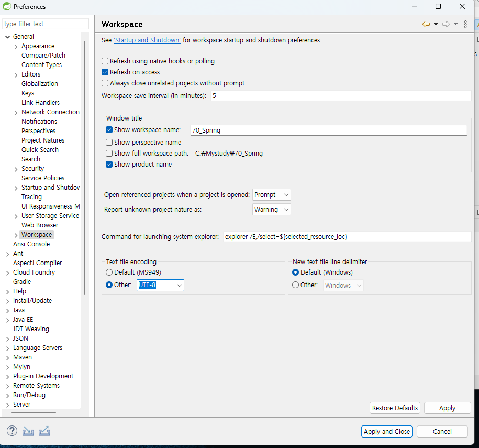Check Always close unrelated projects without prompt
Viewport: 479px width, 448px height.
click(105, 83)
